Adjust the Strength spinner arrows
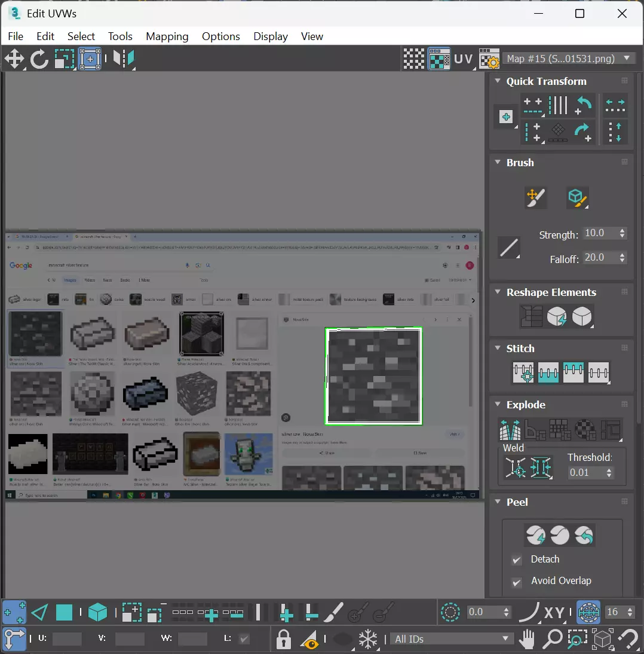644x654 pixels. point(622,233)
